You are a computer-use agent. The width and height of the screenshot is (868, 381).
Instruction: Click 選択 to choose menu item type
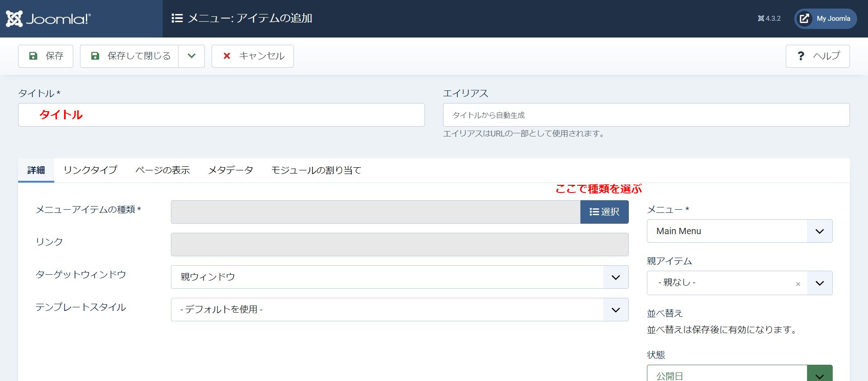(604, 212)
